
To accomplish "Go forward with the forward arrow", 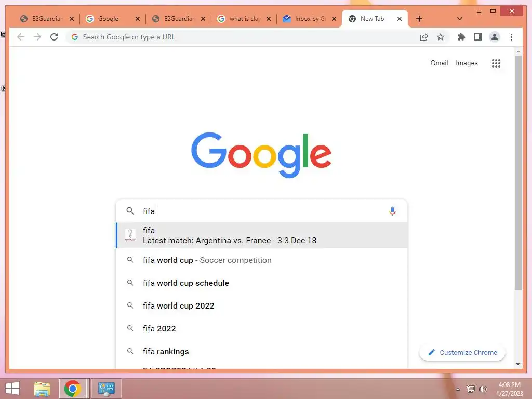I will [x=37, y=37].
